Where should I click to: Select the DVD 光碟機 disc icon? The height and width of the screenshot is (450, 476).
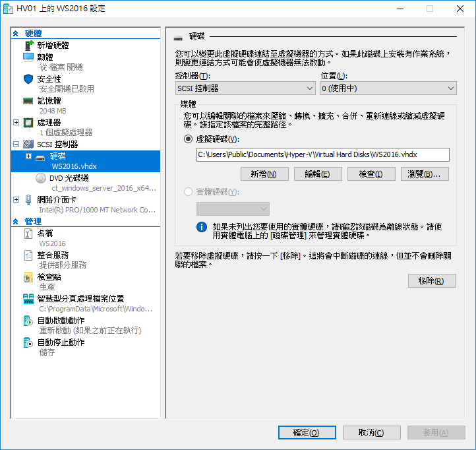pos(41,178)
